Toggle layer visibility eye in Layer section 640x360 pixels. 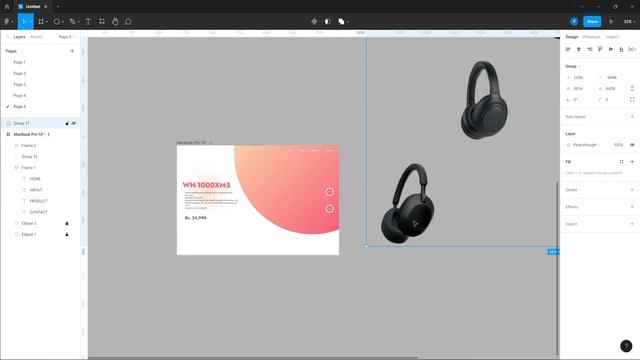tap(632, 145)
